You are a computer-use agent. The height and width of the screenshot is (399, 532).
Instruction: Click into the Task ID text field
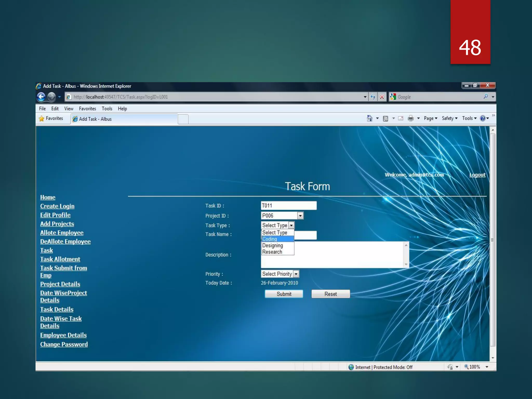tap(288, 205)
